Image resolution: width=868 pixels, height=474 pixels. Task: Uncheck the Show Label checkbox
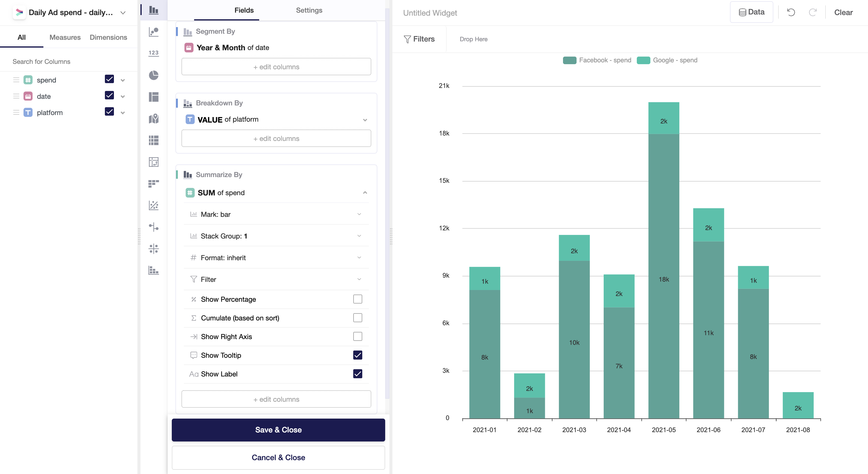[357, 374]
